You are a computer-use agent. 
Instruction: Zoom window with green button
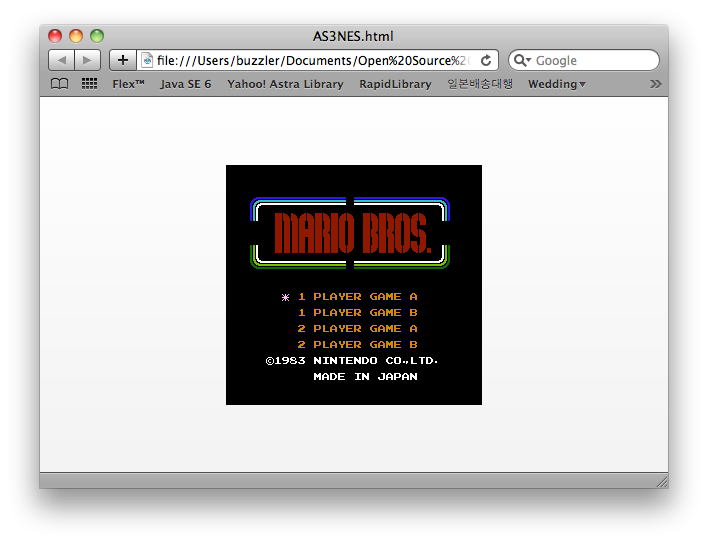click(97, 36)
